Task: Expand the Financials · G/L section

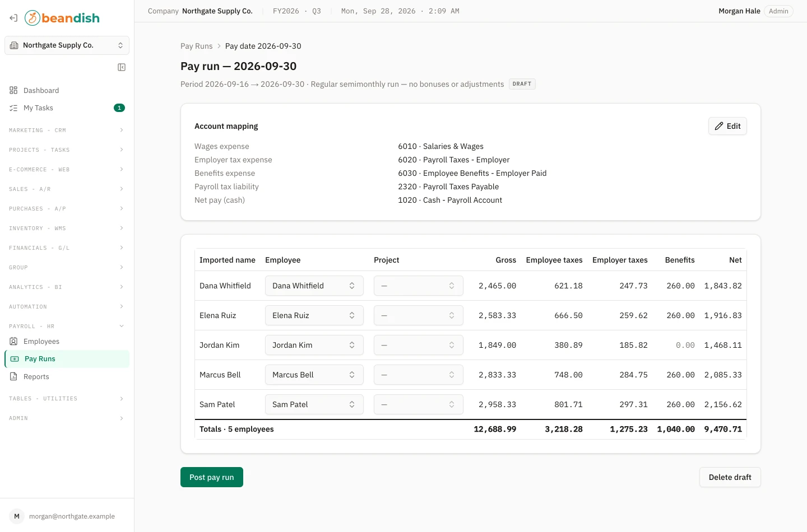Action: [x=67, y=248]
